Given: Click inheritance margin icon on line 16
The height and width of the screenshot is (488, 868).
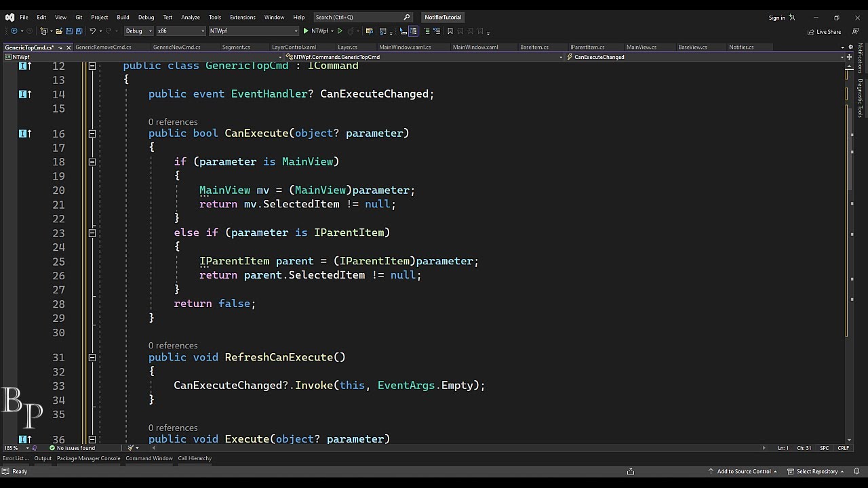Looking at the screenshot, I should pyautogui.click(x=25, y=134).
